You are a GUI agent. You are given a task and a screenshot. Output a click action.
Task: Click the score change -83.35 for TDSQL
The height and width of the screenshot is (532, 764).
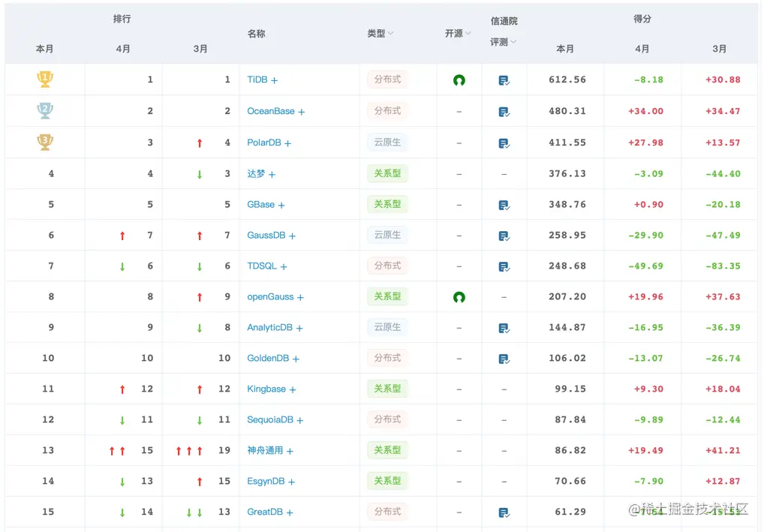(723, 266)
